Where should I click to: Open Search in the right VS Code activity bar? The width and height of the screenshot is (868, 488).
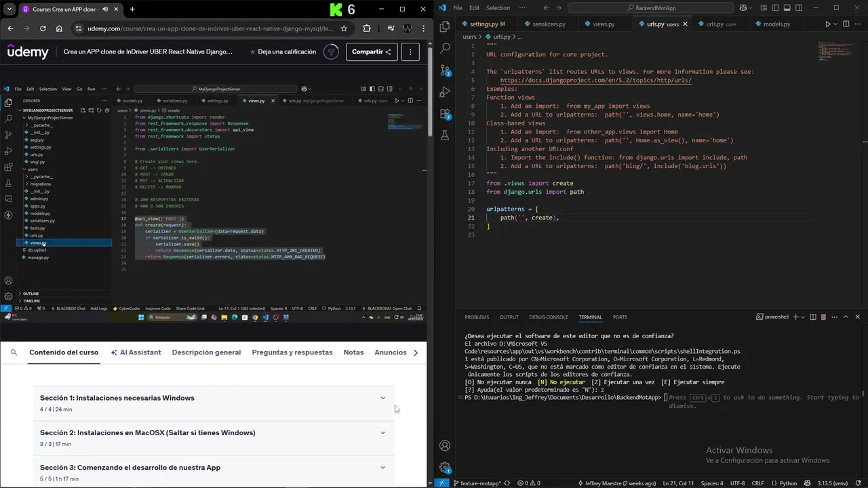click(445, 48)
